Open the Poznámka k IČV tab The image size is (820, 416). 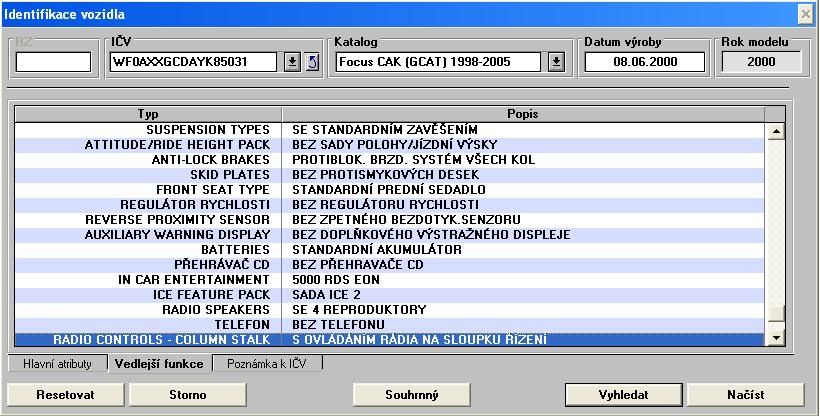[x=268, y=364]
